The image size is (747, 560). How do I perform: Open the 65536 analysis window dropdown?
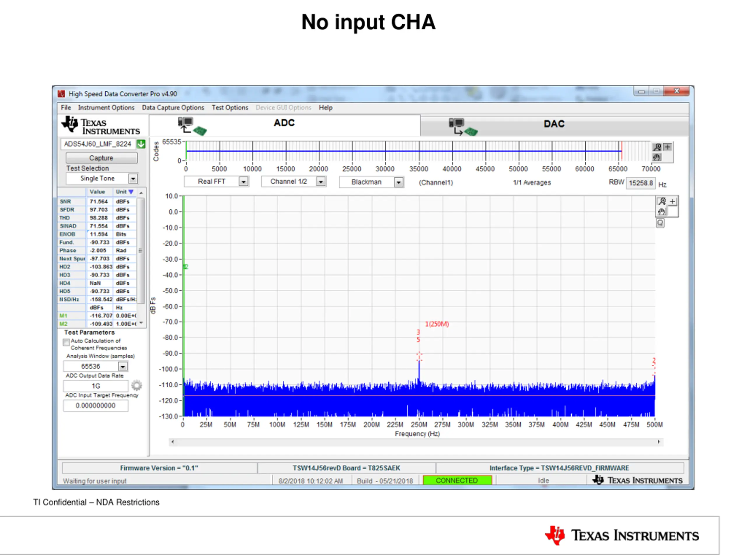coord(123,366)
